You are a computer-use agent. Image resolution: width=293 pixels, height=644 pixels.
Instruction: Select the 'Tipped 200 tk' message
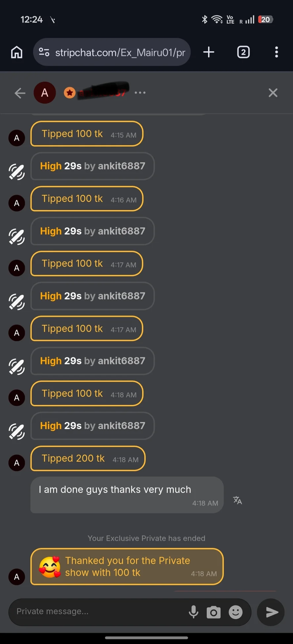(88, 459)
